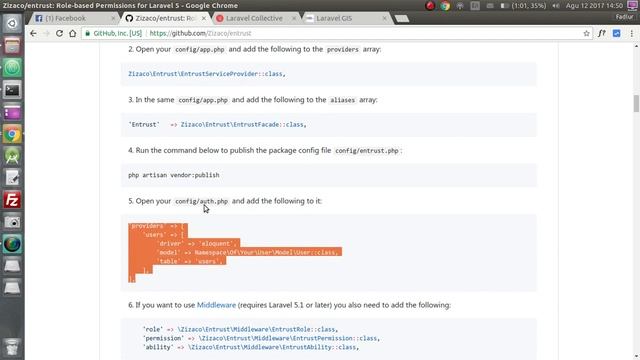Launch Android Studio from the dock
The image size is (640, 360).
(x=12, y=156)
